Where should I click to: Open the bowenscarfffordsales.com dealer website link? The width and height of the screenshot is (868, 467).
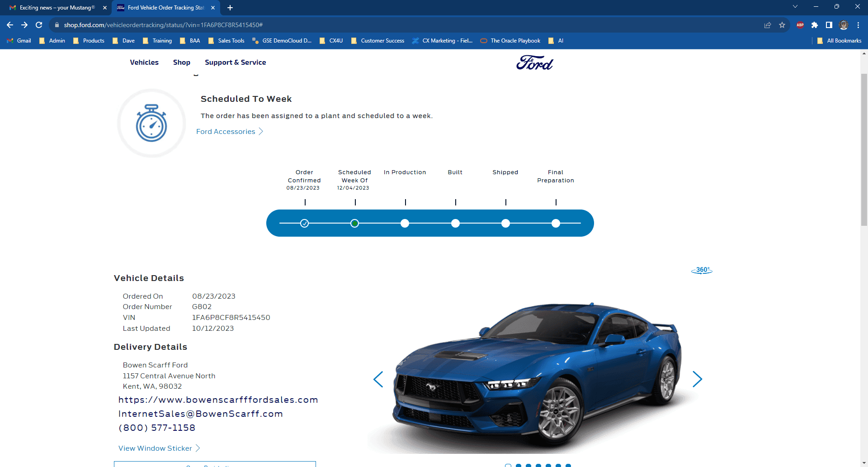click(x=218, y=400)
